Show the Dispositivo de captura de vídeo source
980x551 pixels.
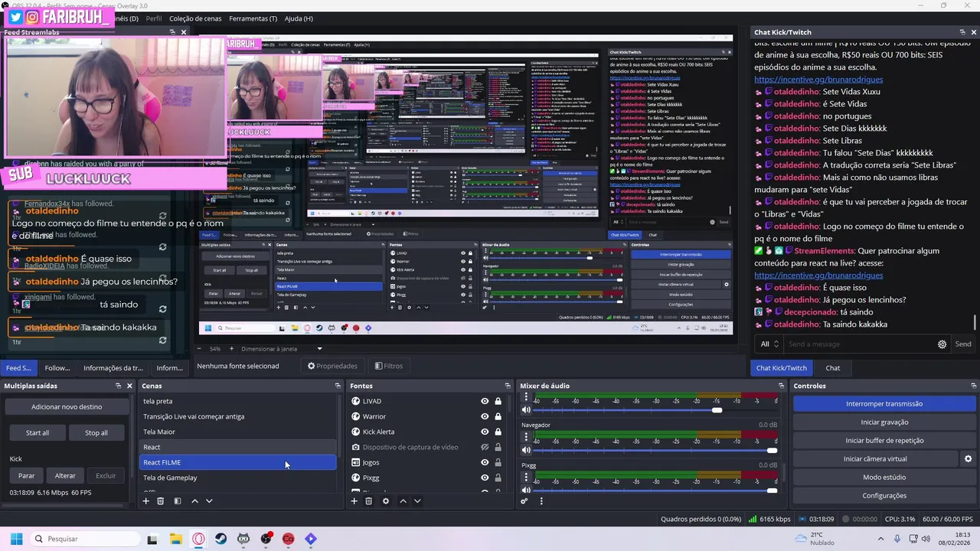485,447
